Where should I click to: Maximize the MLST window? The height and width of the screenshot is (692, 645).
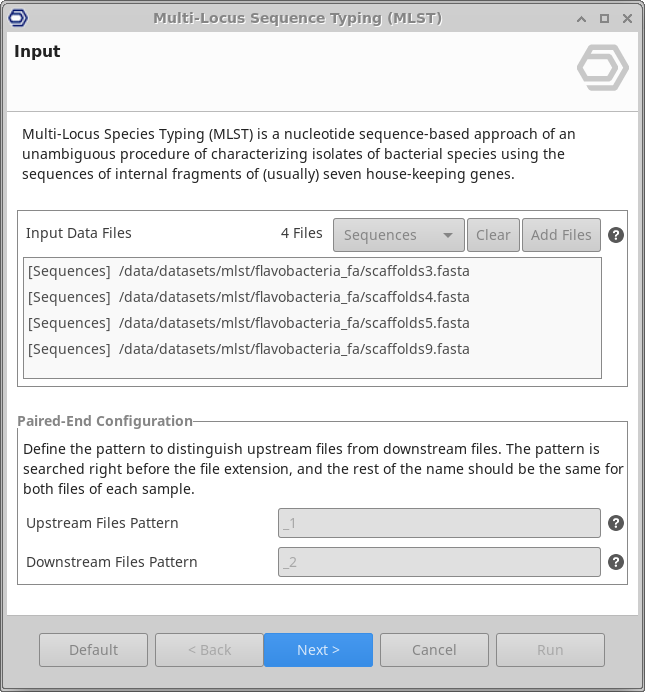[x=605, y=19]
